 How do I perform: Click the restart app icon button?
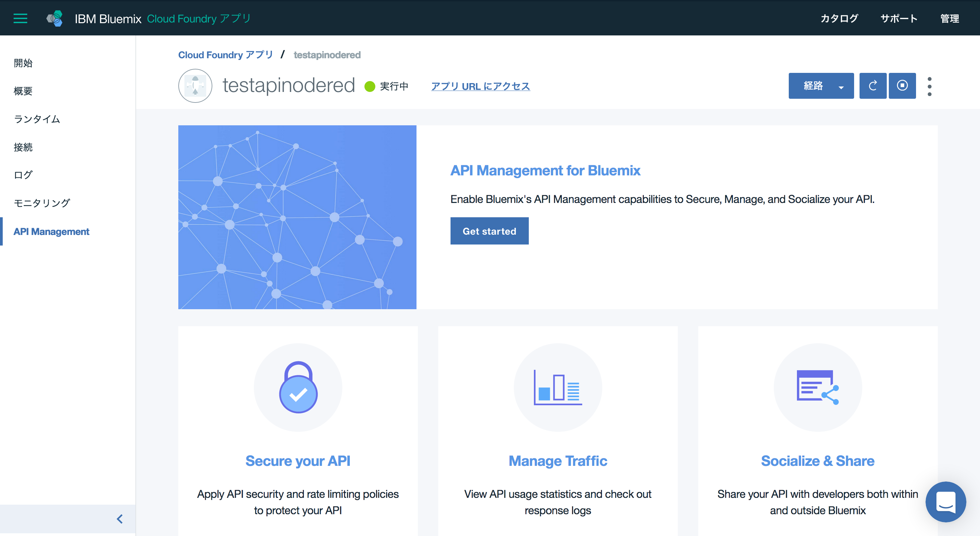tap(873, 86)
